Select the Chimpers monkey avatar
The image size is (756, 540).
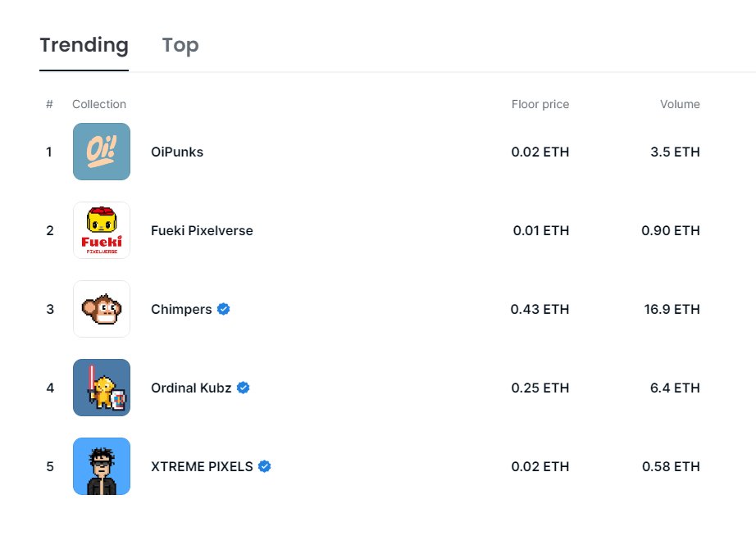click(x=102, y=309)
